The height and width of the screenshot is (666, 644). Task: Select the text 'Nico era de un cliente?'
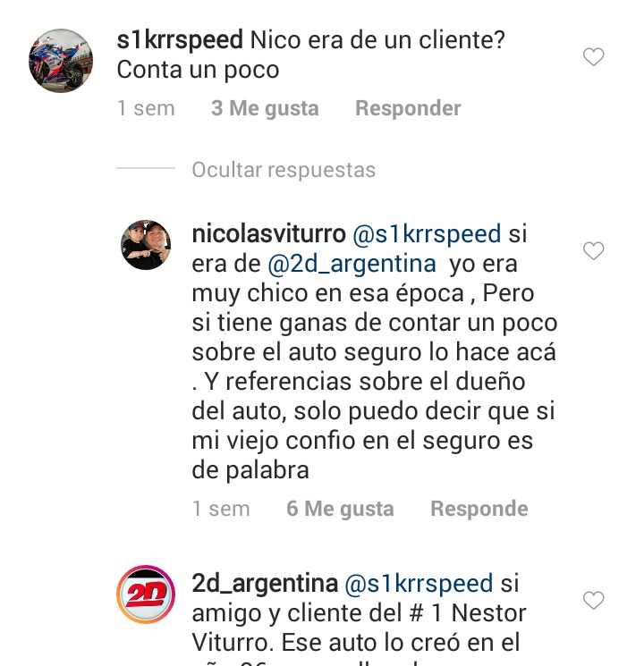click(377, 40)
